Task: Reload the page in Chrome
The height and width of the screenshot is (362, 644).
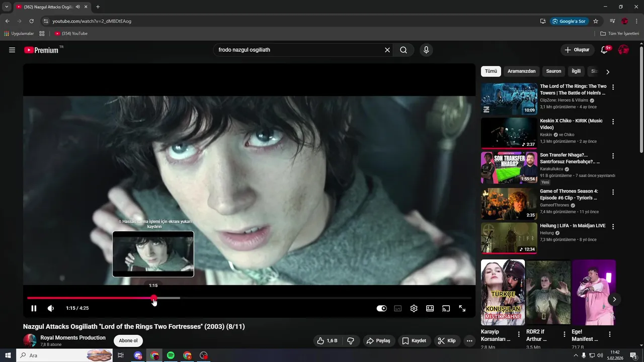Action: tap(31, 21)
